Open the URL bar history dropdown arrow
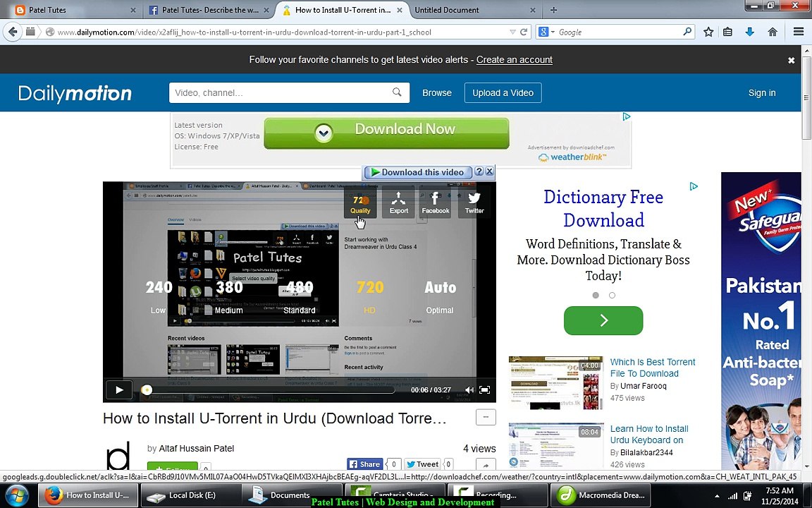Viewport: 812px width, 508px height. coord(512,32)
